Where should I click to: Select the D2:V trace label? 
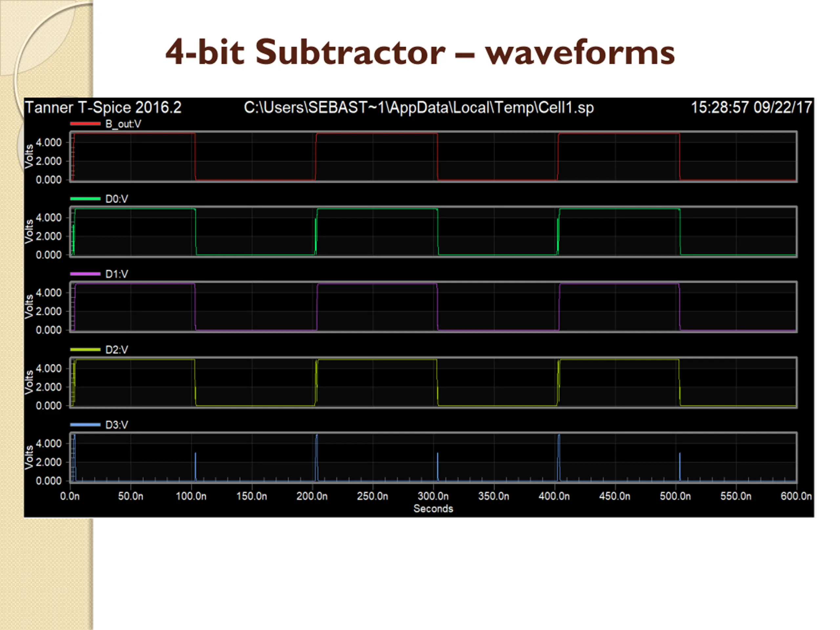click(116, 350)
